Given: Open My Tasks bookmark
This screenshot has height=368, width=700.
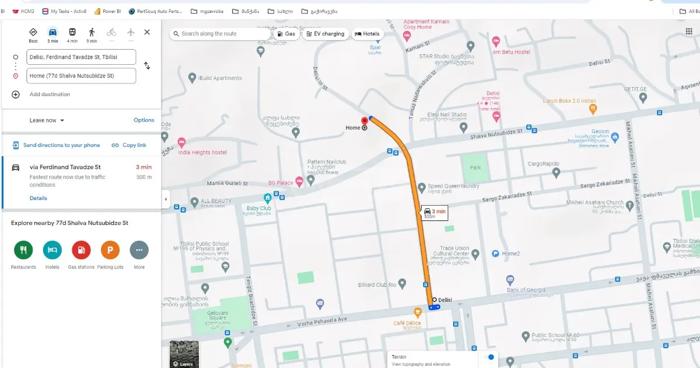Looking at the screenshot, I should tap(64, 11).
